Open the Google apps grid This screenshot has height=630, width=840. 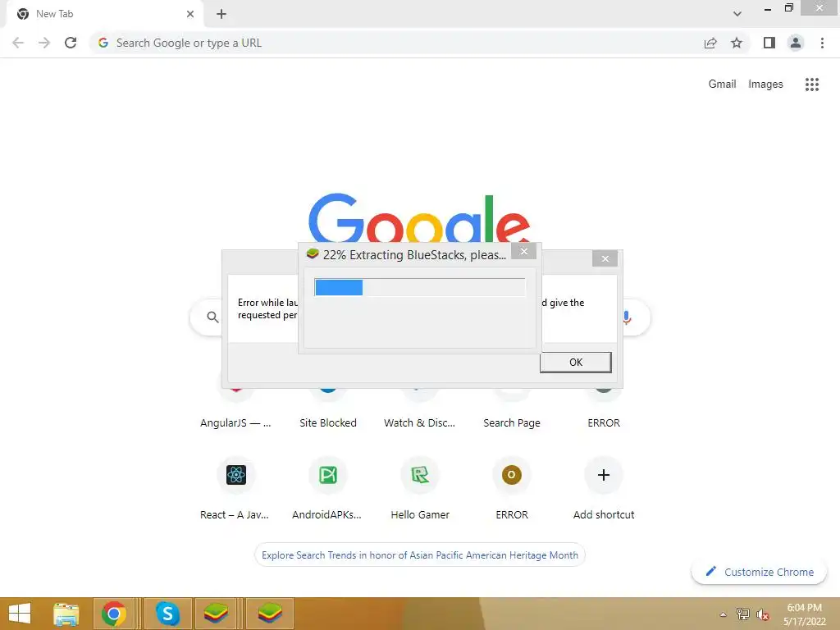click(812, 84)
